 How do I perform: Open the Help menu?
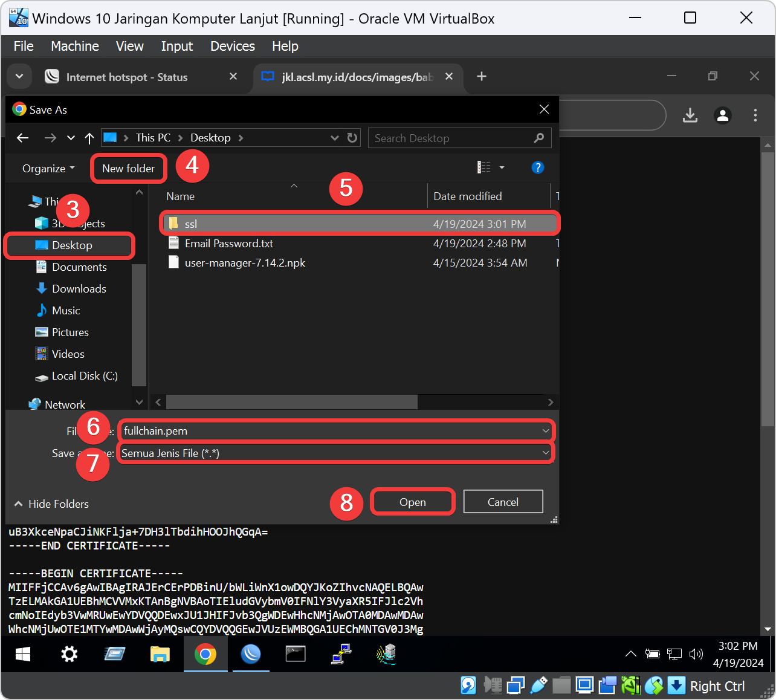click(285, 46)
